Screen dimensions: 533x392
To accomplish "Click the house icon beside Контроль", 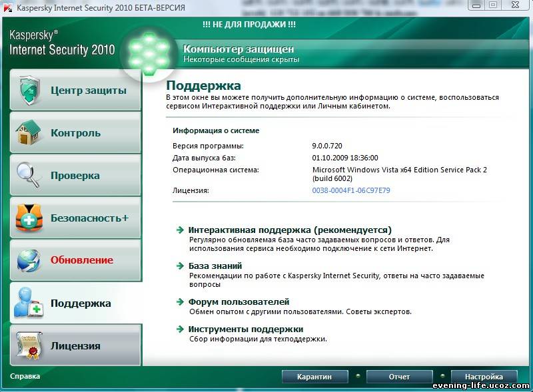I will pyautogui.click(x=28, y=132).
